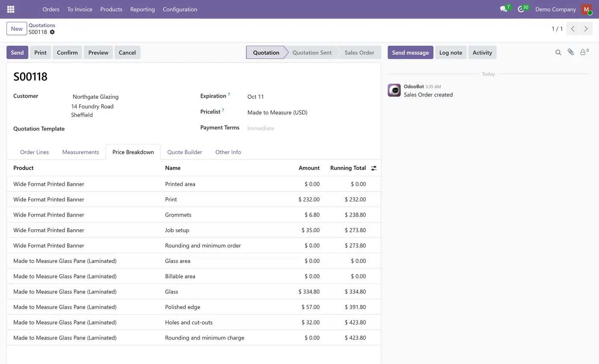Open the Demo Company switcher
Image resolution: width=599 pixels, height=364 pixels.
[x=555, y=9]
